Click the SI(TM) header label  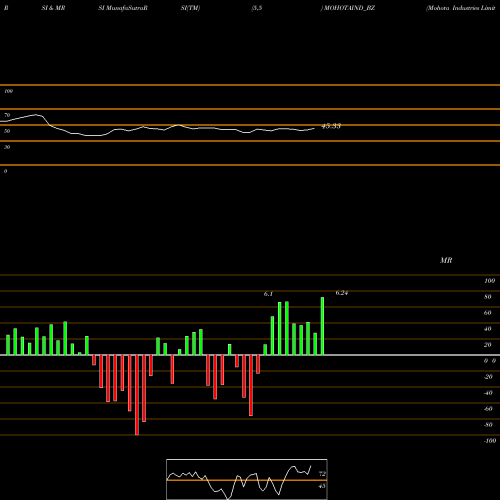(190, 8)
